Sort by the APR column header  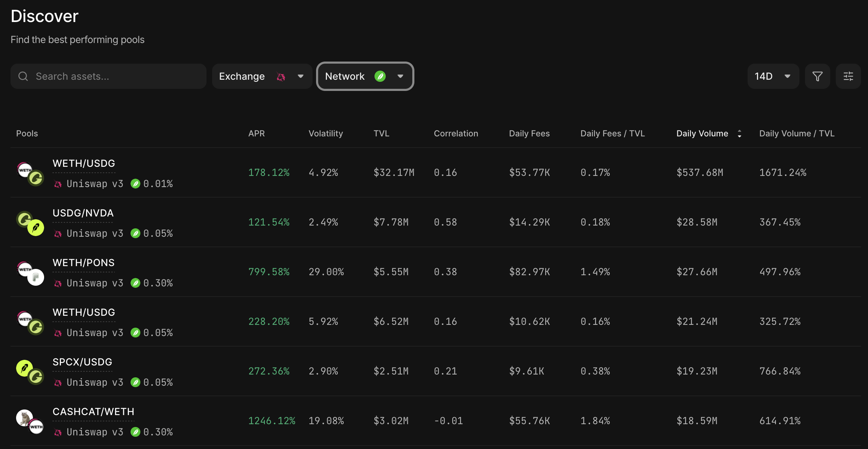(257, 134)
